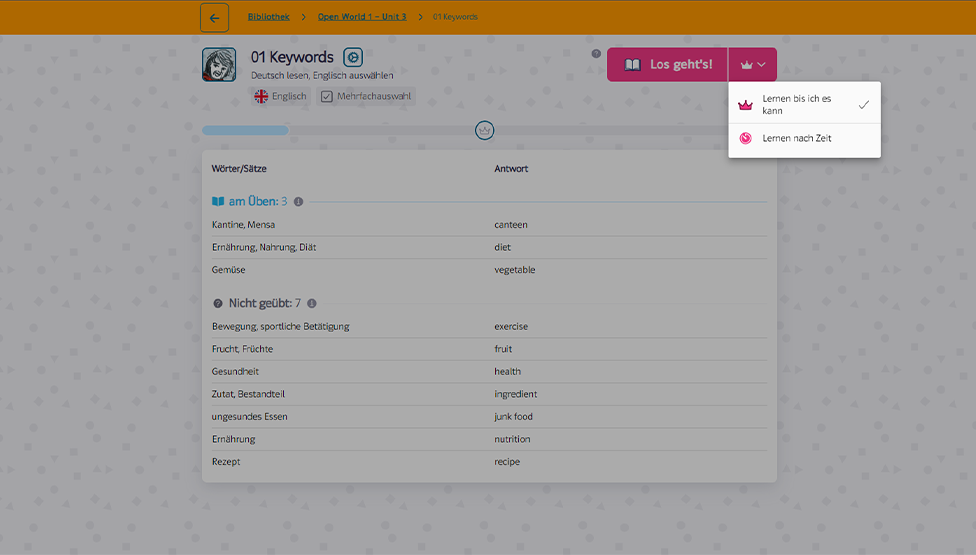This screenshot has width=976, height=555.
Task: Click the back arrow button
Action: pos(214,18)
